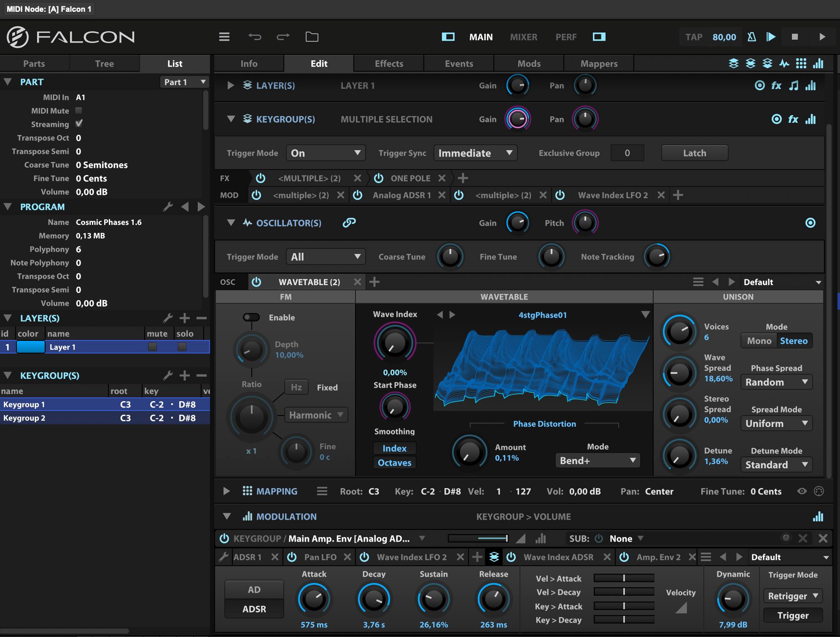Open Spread Mode Uniform dropdown
The width and height of the screenshot is (840, 637).
776,424
